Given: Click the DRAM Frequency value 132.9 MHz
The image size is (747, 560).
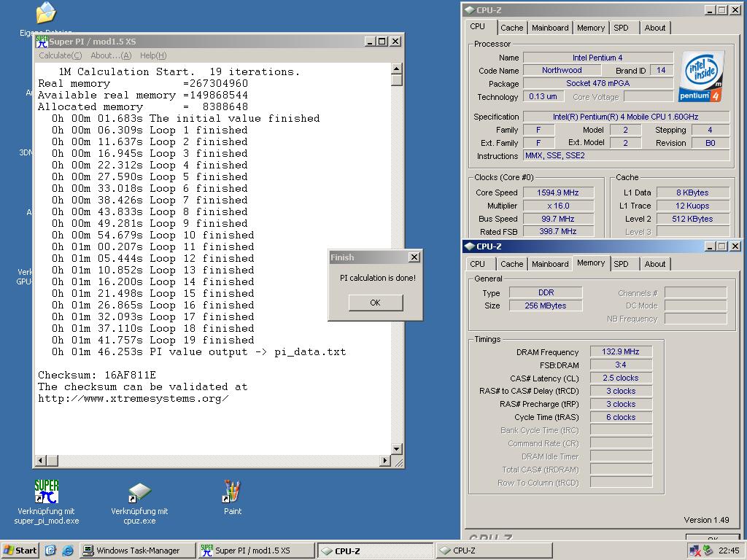Looking at the screenshot, I should coord(621,351).
